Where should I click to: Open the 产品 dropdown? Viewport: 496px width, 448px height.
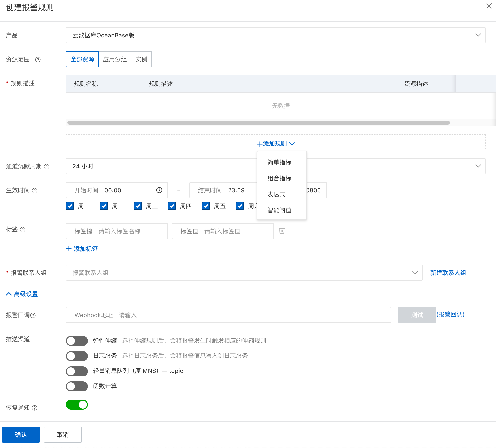275,35
